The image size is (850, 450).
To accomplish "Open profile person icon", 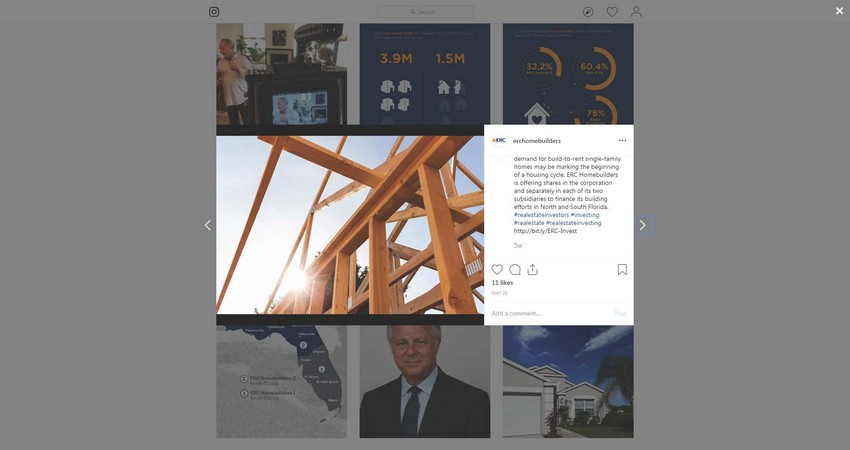I will coord(636,12).
